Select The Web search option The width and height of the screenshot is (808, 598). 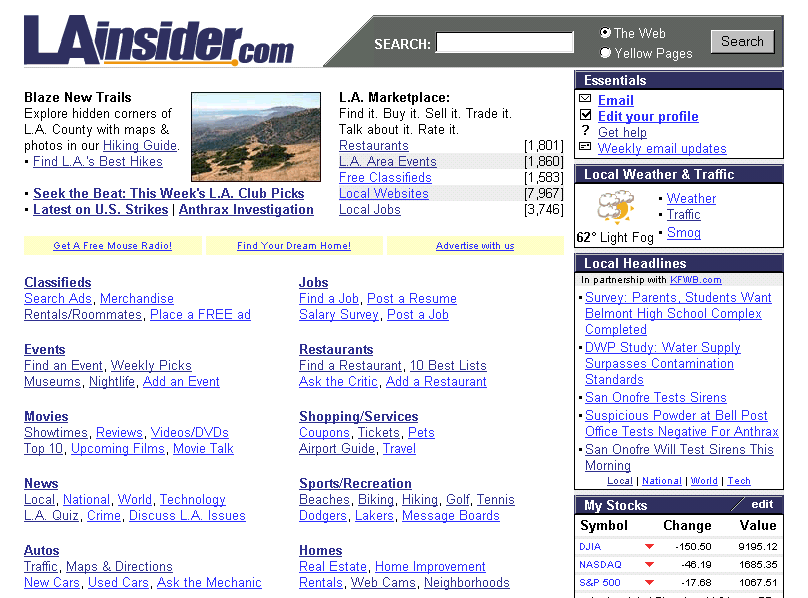[605, 33]
